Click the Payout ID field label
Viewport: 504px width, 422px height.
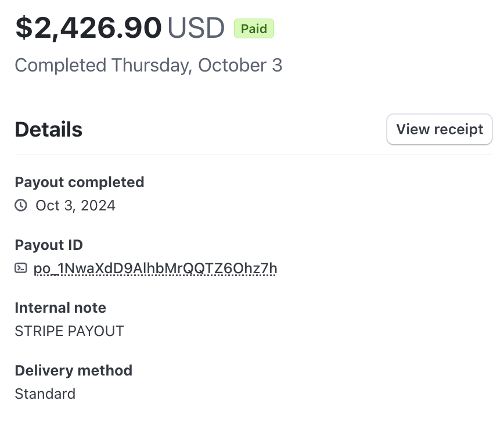pyautogui.click(x=49, y=245)
